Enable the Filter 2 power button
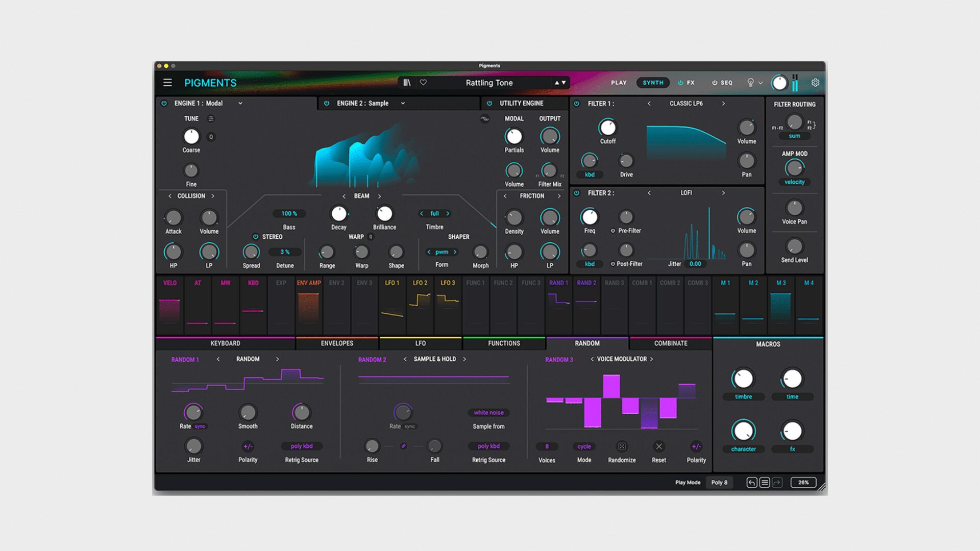The width and height of the screenshot is (980, 551). [577, 193]
